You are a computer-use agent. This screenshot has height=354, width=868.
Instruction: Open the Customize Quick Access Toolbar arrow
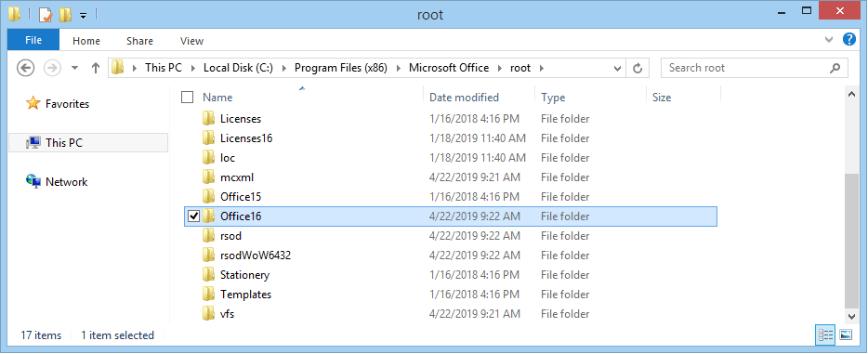[x=83, y=16]
